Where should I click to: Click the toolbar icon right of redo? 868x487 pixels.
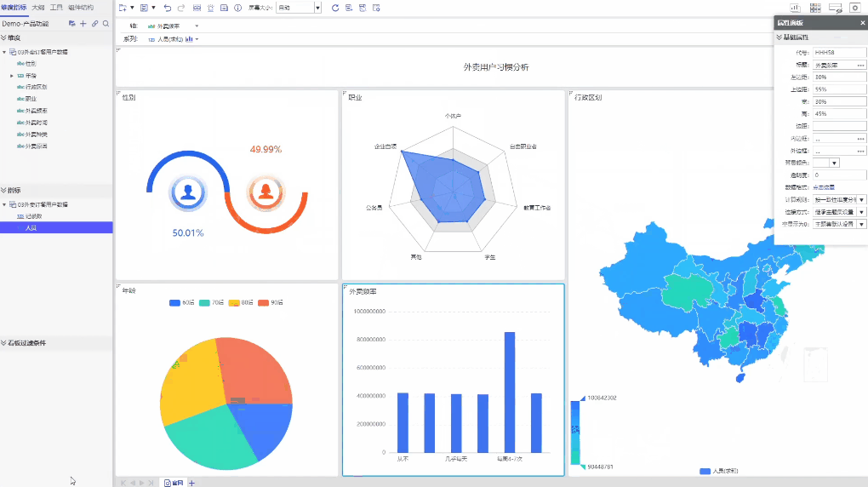[197, 8]
